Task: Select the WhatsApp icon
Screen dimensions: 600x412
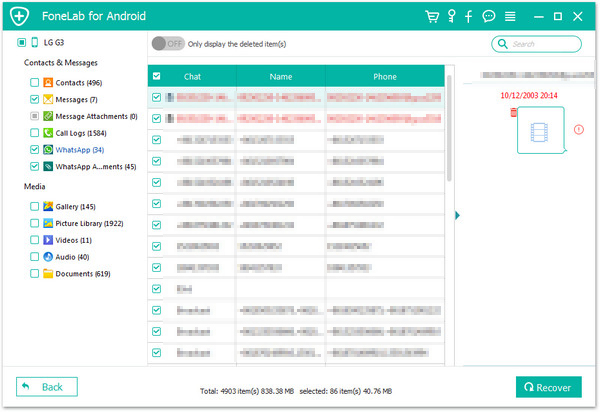Action: point(48,150)
